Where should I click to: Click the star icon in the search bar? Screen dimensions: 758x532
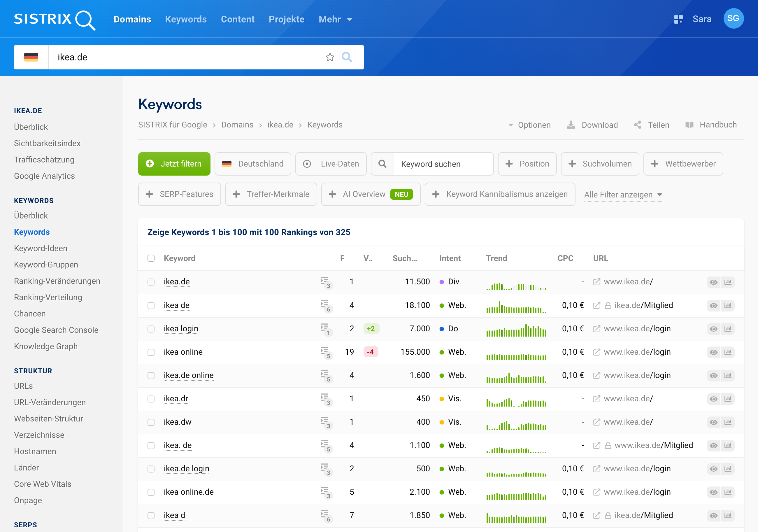point(330,57)
